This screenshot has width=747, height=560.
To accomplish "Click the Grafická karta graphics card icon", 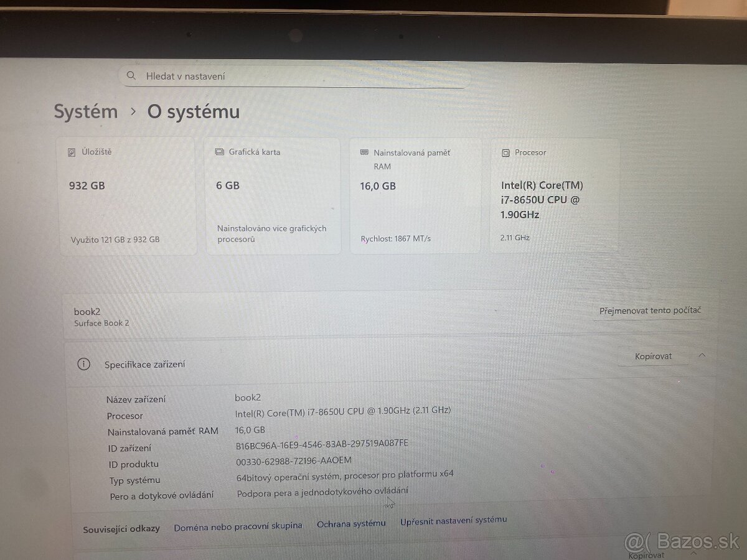I will point(218,151).
